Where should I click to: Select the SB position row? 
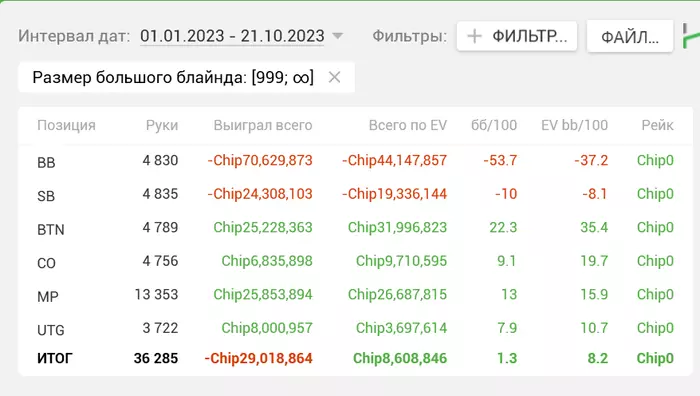pyautogui.click(x=355, y=194)
